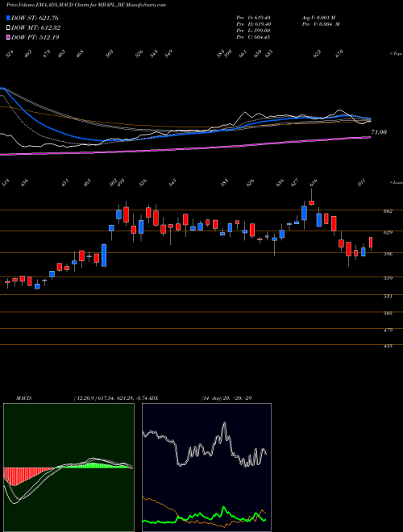This screenshot has height=532, width=403.
Task: Click the 'Pre L: 599.00' value
Action: click(x=253, y=31)
